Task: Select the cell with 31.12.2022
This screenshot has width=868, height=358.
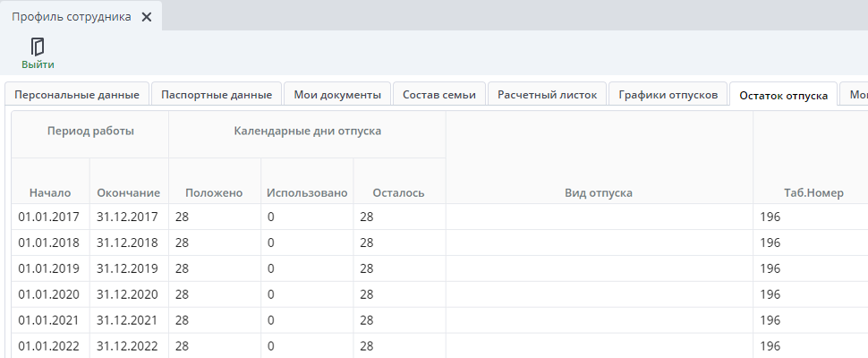Action: [x=129, y=345]
